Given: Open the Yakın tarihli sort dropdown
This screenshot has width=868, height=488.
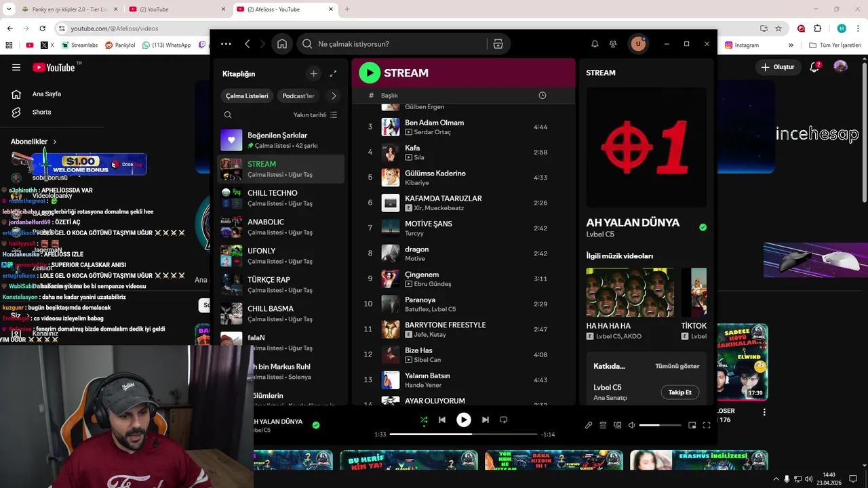Looking at the screenshot, I should 315,115.
